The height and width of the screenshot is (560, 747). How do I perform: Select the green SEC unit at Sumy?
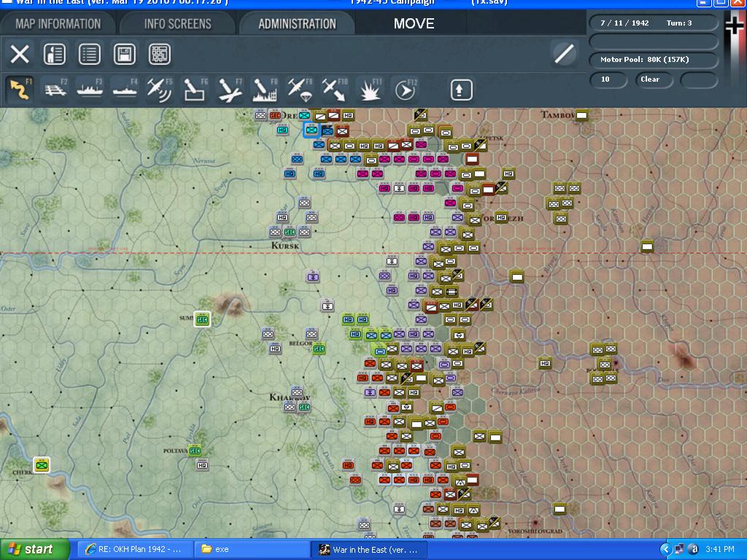point(202,319)
